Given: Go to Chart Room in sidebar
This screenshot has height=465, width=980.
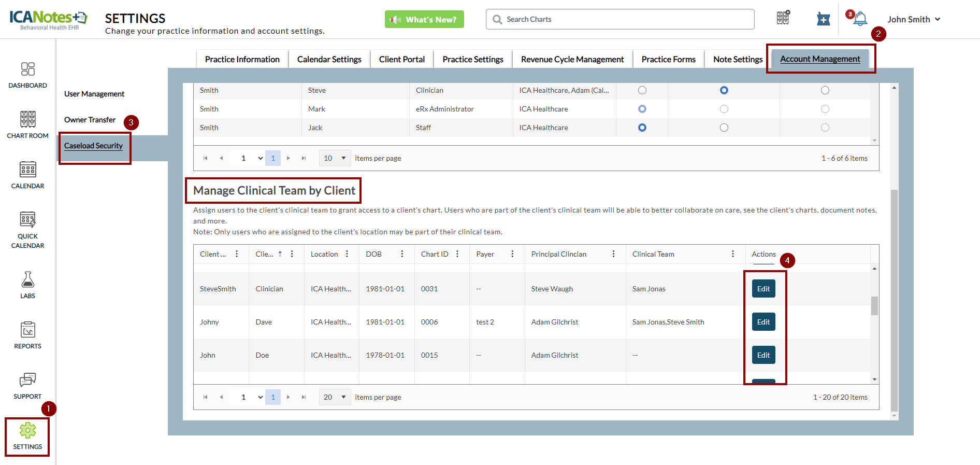Looking at the screenshot, I should point(27,124).
